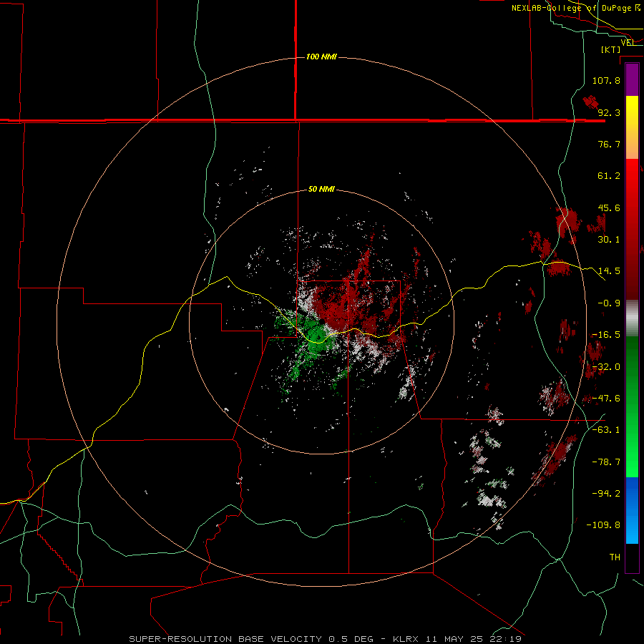
Task: Click the KLRX 11 MAY 25 22:19 timestamp
Action: (457, 639)
